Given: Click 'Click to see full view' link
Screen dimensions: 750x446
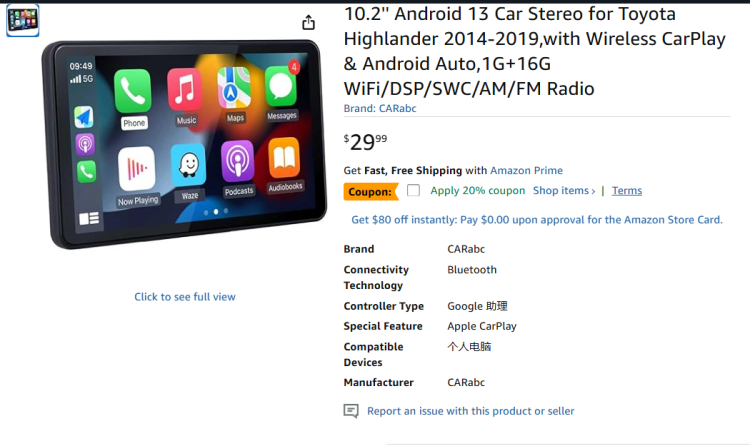Looking at the screenshot, I should [x=185, y=297].
